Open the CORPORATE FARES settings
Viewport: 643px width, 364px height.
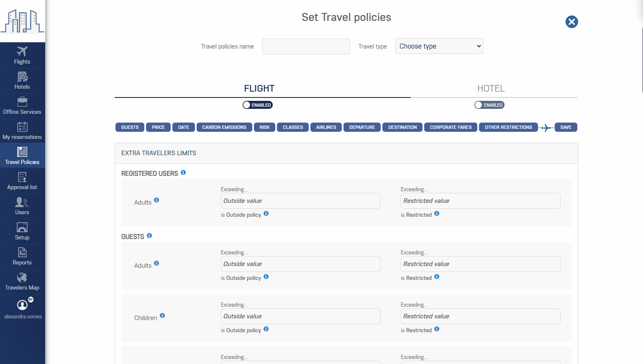click(451, 127)
